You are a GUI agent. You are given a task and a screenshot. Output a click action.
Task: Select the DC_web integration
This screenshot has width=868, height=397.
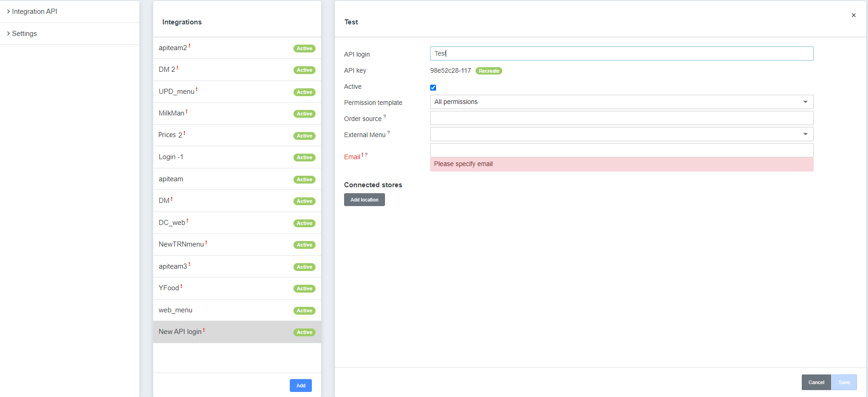click(172, 223)
